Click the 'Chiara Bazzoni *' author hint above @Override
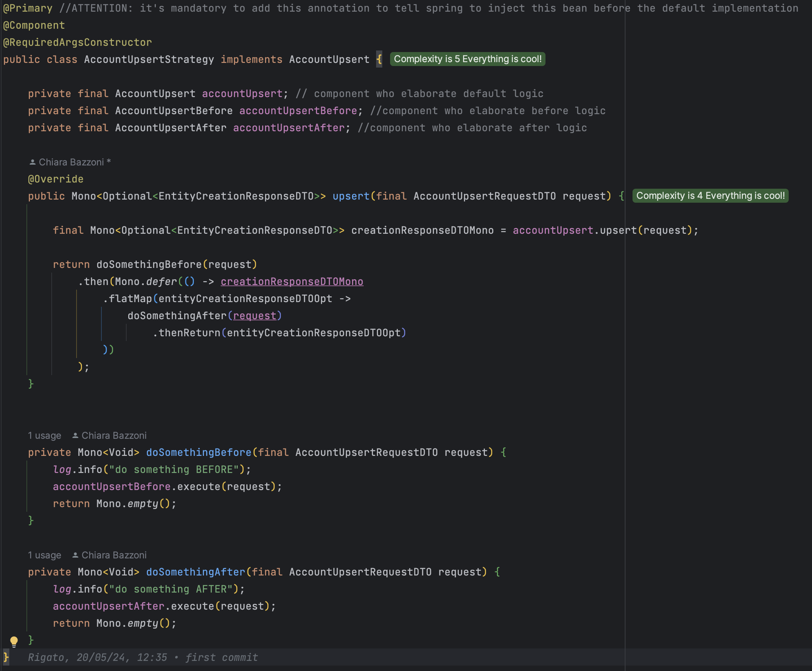Image resolution: width=812 pixels, height=671 pixels. pyautogui.click(x=70, y=162)
